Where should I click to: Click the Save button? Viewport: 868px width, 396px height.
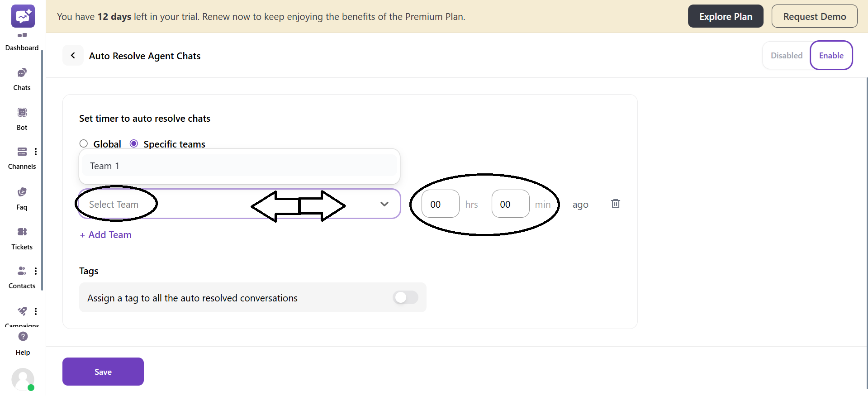[x=103, y=372]
